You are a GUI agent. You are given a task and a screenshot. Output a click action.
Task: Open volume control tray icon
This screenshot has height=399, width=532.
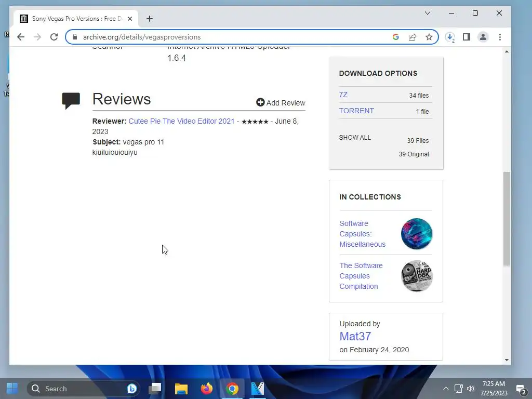[470, 389]
